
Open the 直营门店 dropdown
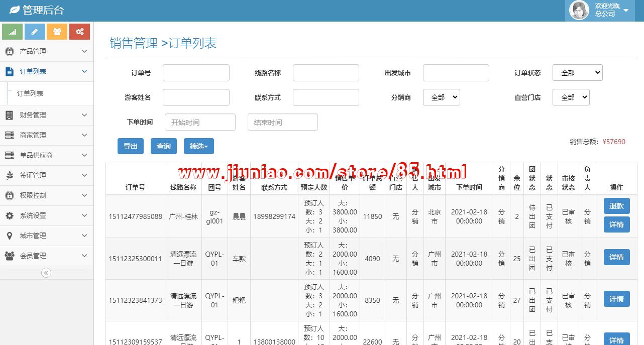pyautogui.click(x=571, y=97)
